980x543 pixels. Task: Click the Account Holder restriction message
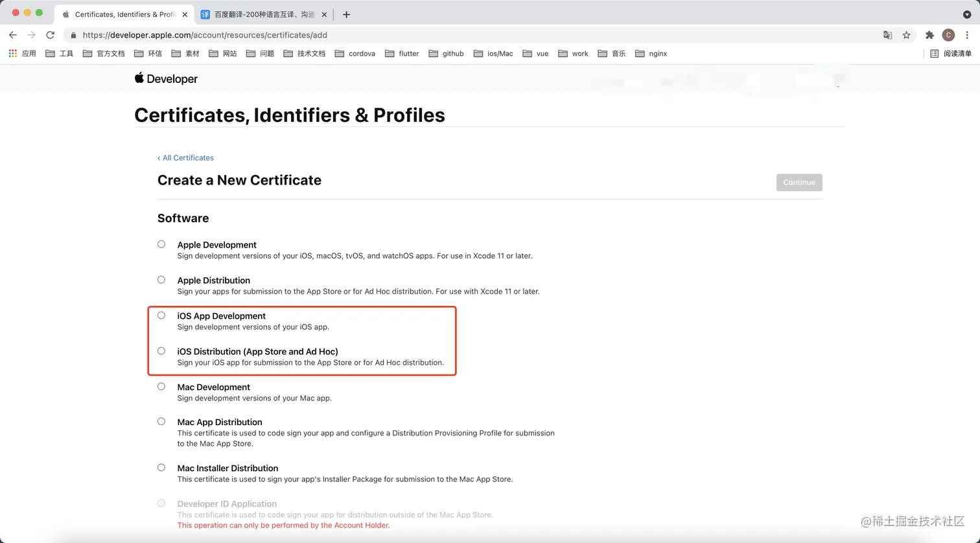[x=284, y=526]
